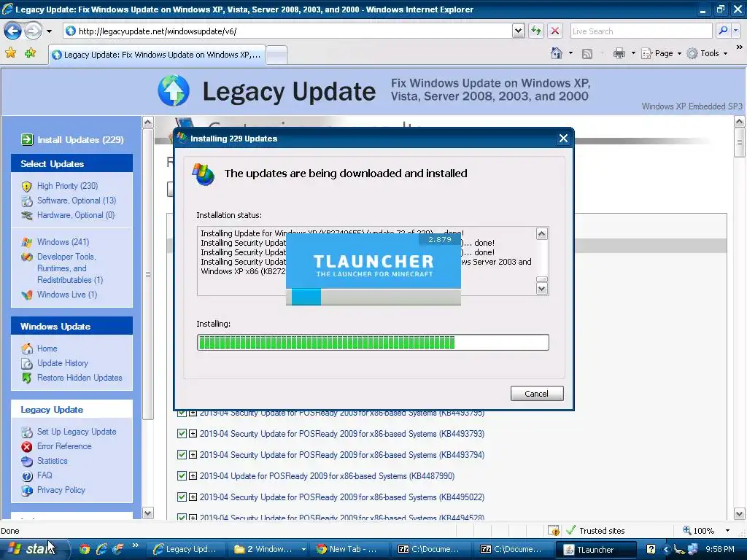Switch to the TLauncher taskbar button
Screen dimensions: 747x560
(596, 550)
